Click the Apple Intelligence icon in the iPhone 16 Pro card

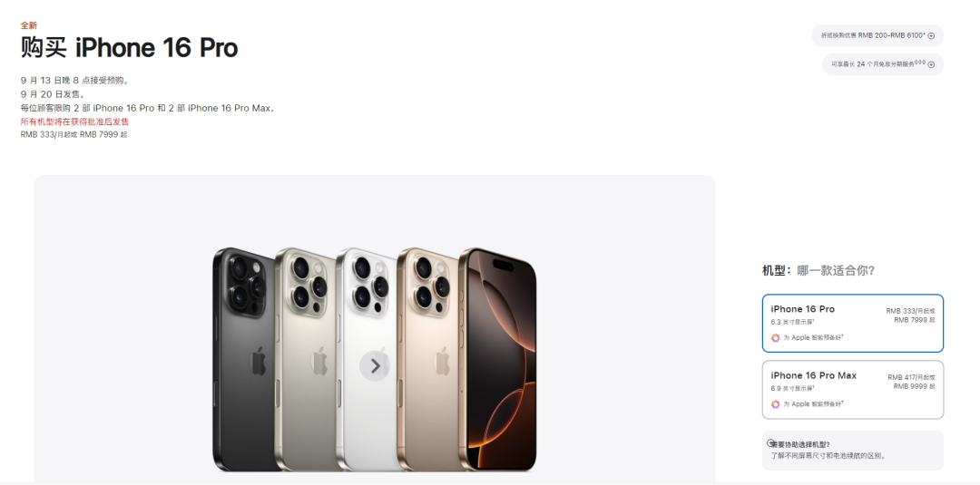[x=775, y=338]
